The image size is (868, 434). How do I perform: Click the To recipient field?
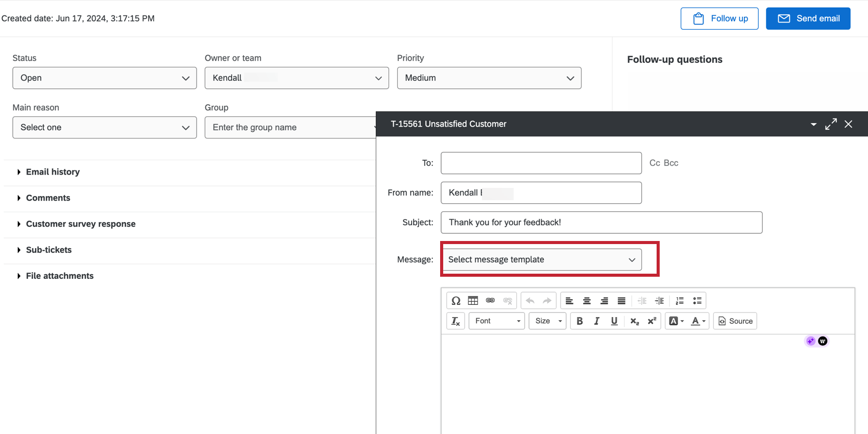click(x=541, y=163)
